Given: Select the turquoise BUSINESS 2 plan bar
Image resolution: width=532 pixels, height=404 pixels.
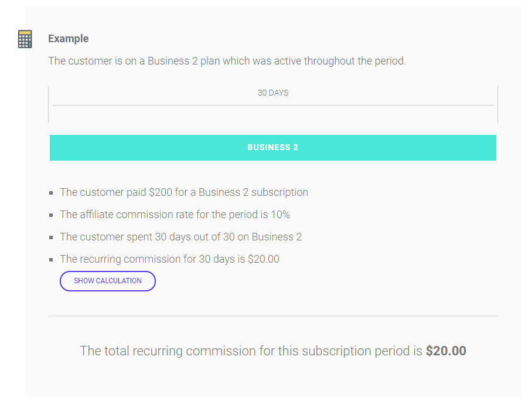Looking at the screenshot, I should pyautogui.click(x=272, y=148).
